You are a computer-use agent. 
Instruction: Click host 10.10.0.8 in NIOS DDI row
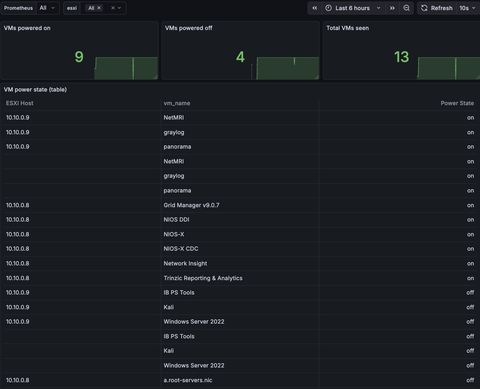click(18, 220)
